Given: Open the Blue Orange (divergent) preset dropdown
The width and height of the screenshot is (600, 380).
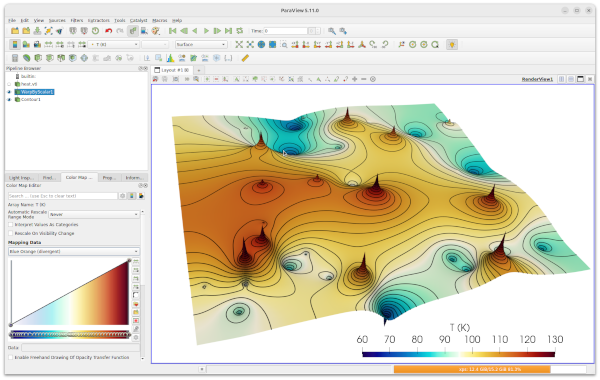Looking at the screenshot, I should [73, 251].
